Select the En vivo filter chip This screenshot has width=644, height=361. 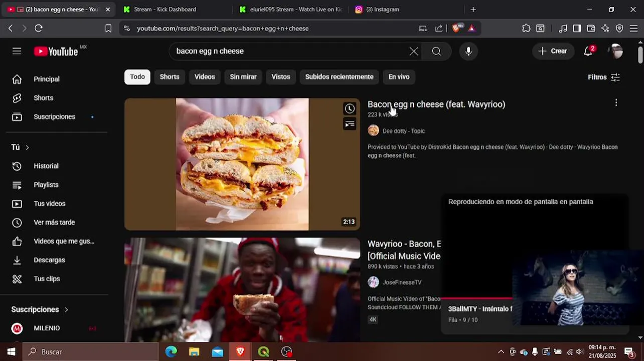click(x=399, y=77)
